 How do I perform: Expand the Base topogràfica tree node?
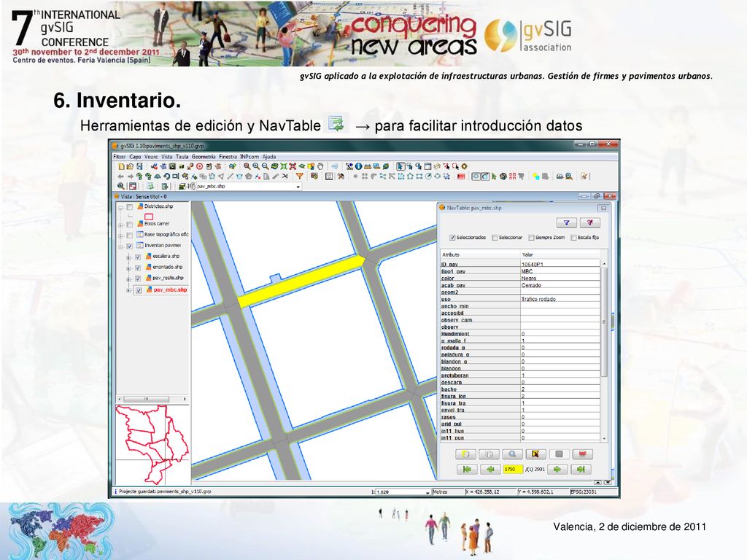121,236
